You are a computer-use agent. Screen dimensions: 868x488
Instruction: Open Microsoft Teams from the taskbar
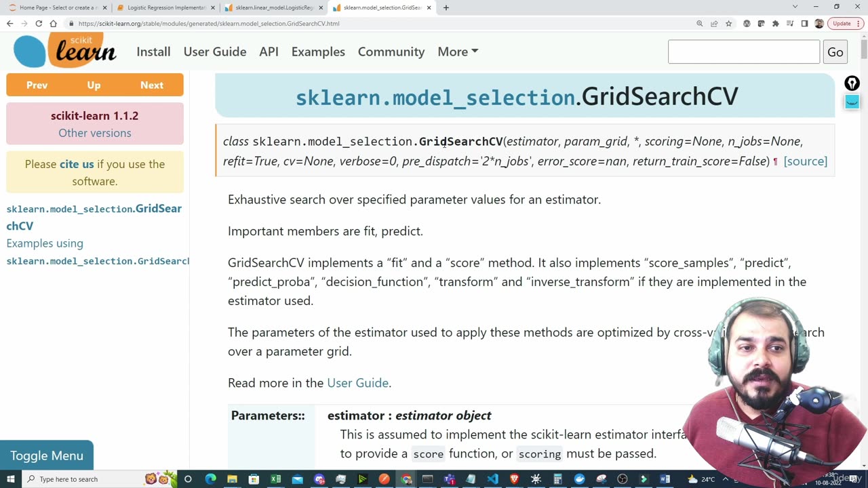pos(449,479)
